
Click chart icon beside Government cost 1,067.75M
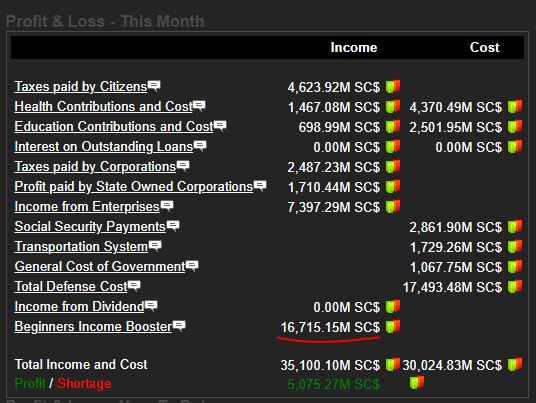coord(515,266)
